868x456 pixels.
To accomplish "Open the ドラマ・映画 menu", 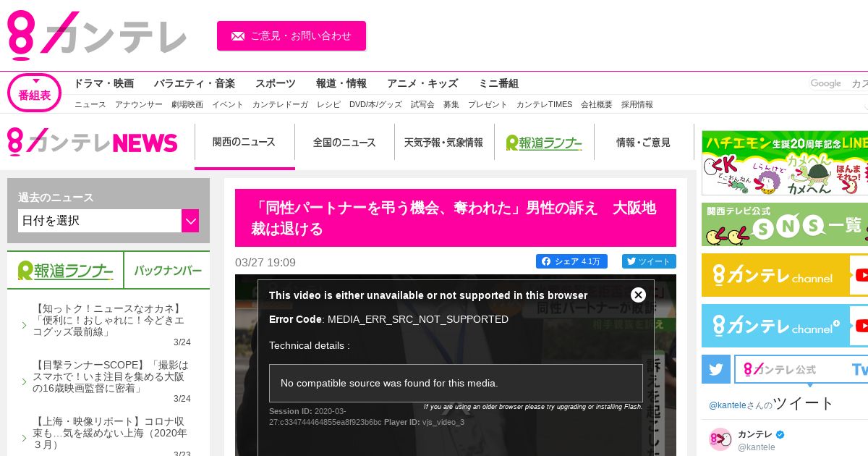I will tap(103, 83).
